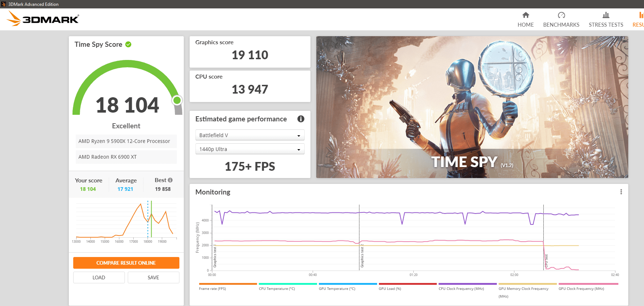The width and height of the screenshot is (644, 306).
Task: Click the score distribution histogram chart
Action: (x=126, y=221)
